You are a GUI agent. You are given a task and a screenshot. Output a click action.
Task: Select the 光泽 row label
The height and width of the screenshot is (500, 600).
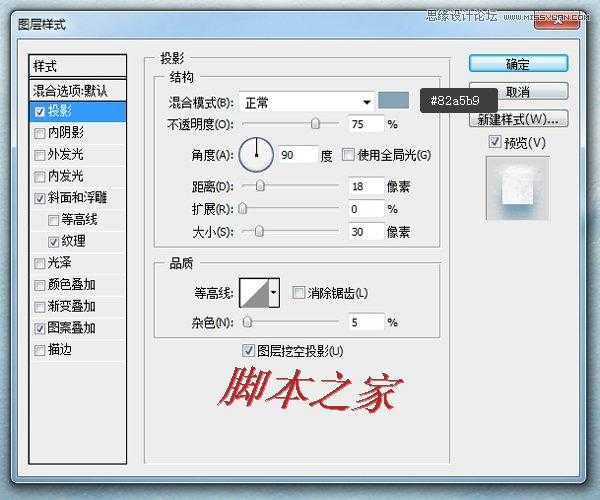(x=59, y=263)
